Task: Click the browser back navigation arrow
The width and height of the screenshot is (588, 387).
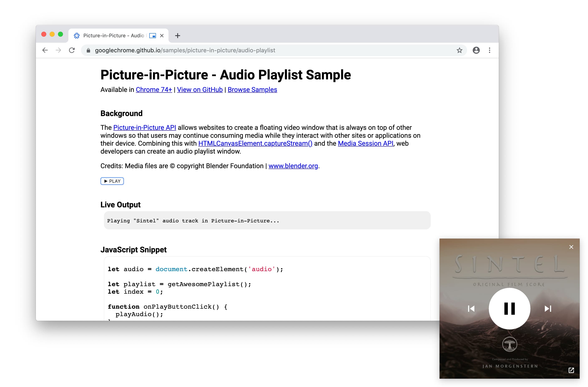Action: tap(45, 50)
